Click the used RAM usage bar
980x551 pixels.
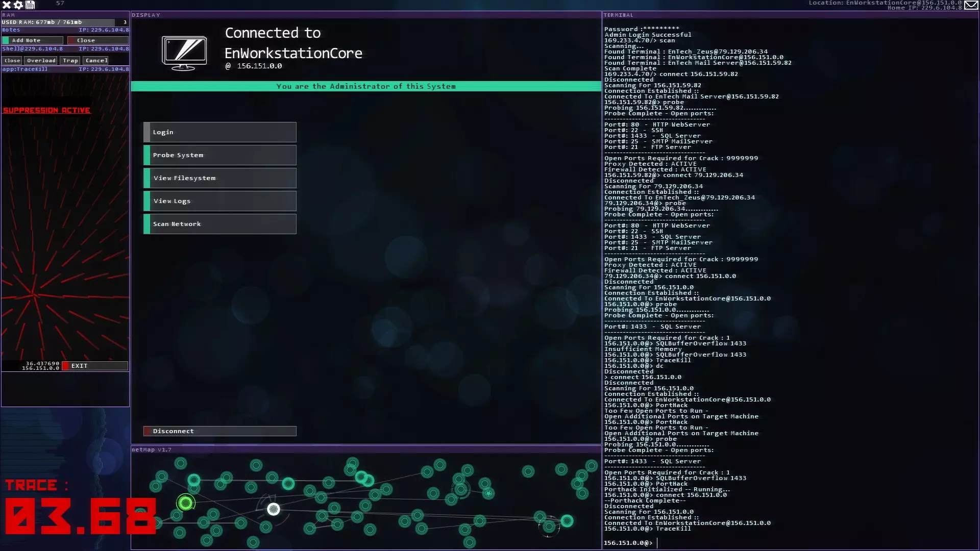tap(58, 22)
